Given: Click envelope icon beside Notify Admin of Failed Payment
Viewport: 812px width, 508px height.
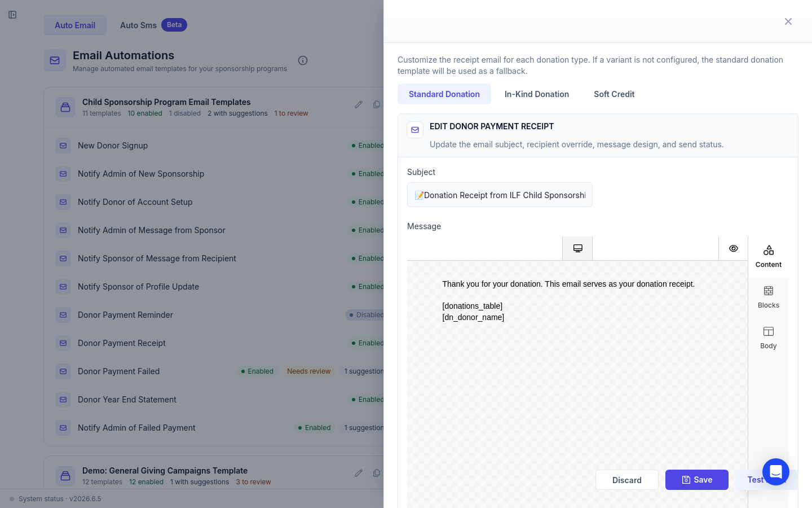Looking at the screenshot, I should (x=63, y=428).
